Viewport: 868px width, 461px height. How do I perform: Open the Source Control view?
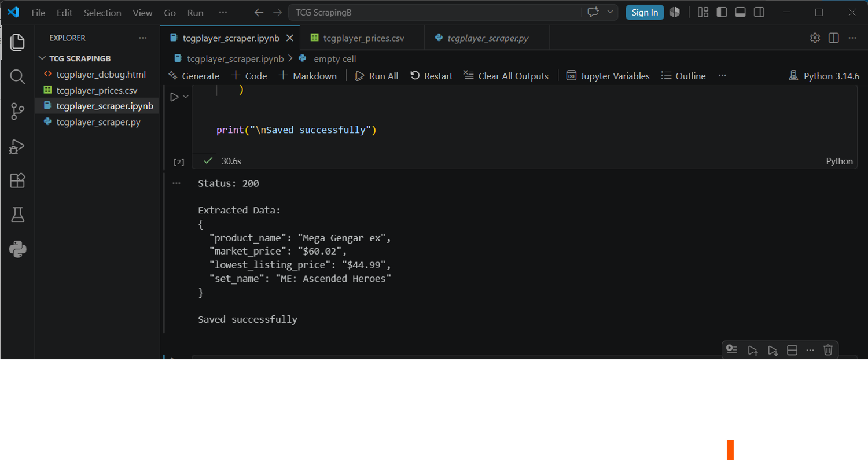tap(17, 111)
